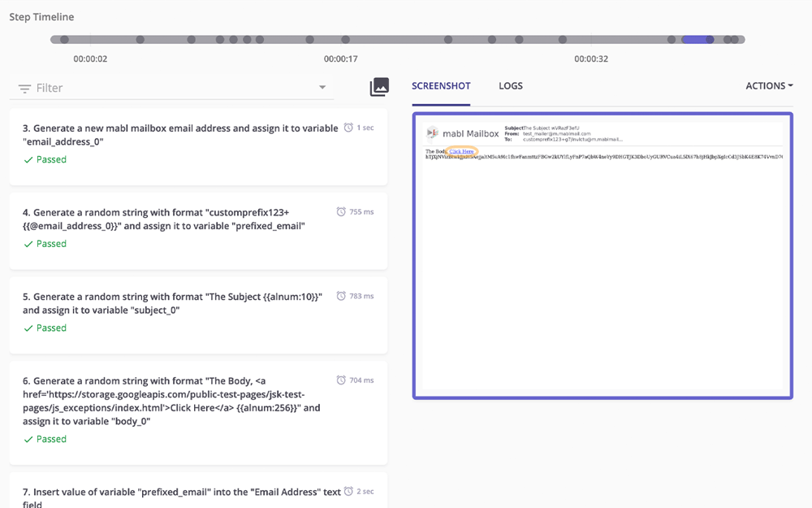Click the Click Here link in the email preview

[x=462, y=150]
